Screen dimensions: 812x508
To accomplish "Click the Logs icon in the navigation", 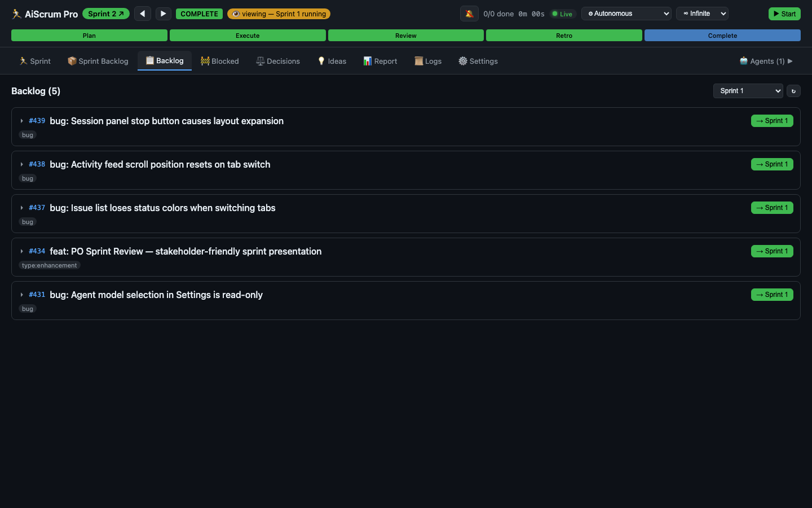I will pyautogui.click(x=417, y=61).
